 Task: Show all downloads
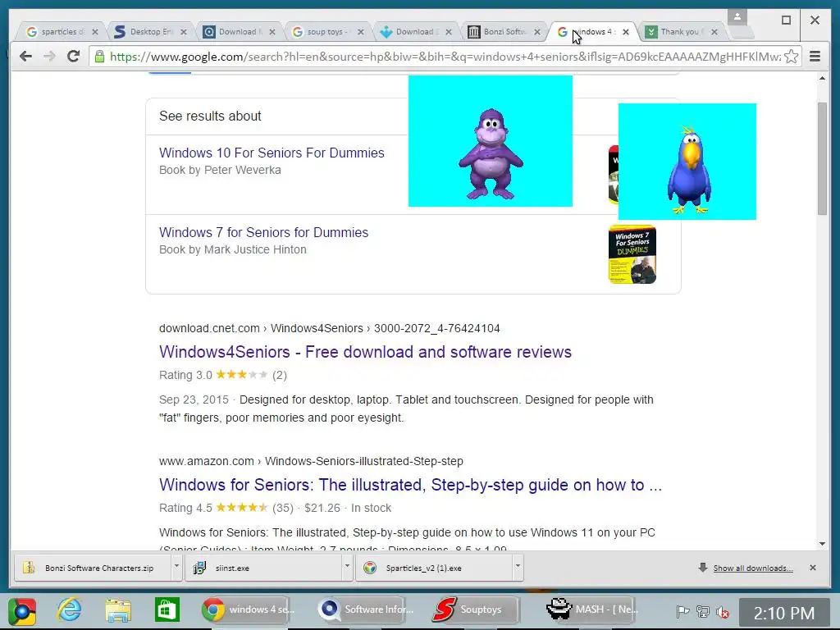753,568
